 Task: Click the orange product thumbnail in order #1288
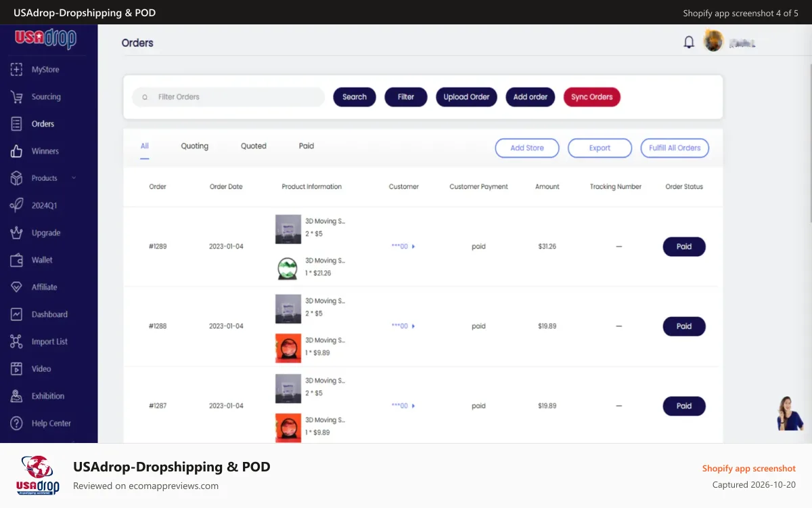click(288, 348)
